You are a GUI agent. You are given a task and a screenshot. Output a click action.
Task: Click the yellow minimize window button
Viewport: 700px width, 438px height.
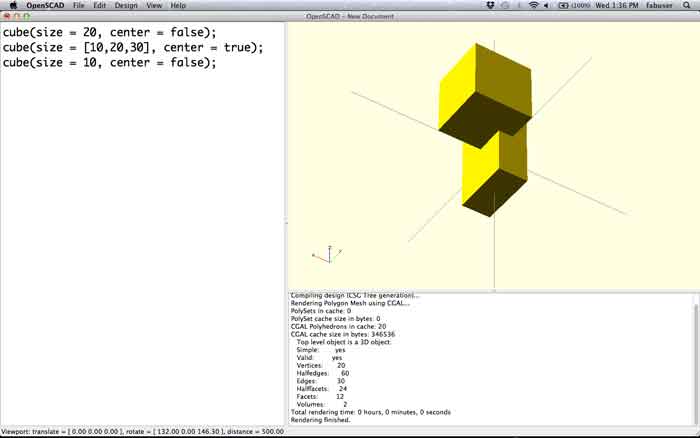(x=17, y=16)
